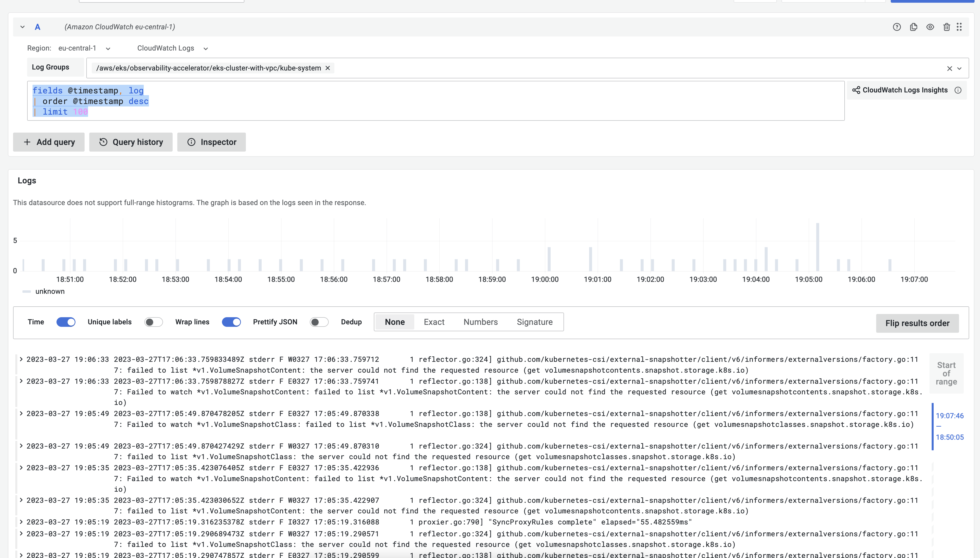Expand the 19:06:33 E0327 log row
Image resolution: width=980 pixels, height=558 pixels.
coord(21,381)
